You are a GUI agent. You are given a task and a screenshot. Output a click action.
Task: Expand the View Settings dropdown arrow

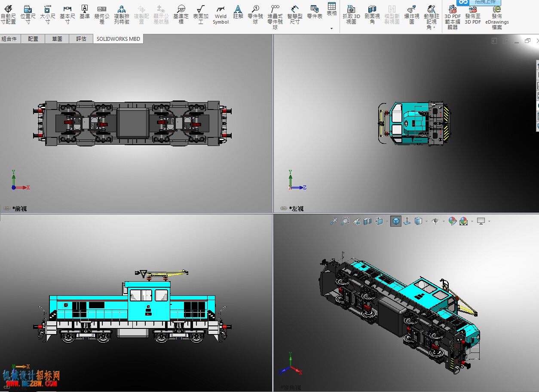coord(489,222)
